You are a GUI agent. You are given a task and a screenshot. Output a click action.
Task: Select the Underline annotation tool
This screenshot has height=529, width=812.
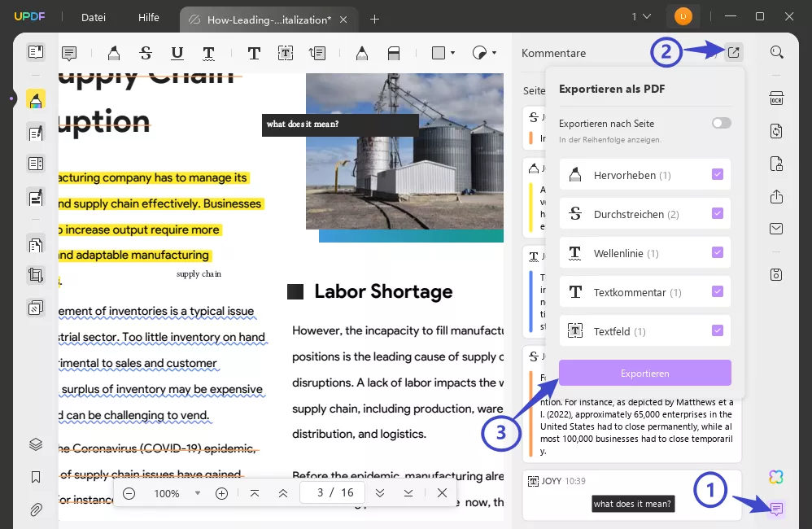(x=177, y=52)
